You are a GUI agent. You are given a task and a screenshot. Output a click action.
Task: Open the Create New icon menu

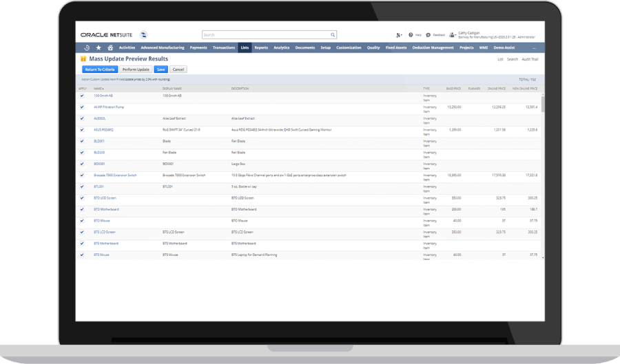[399, 35]
